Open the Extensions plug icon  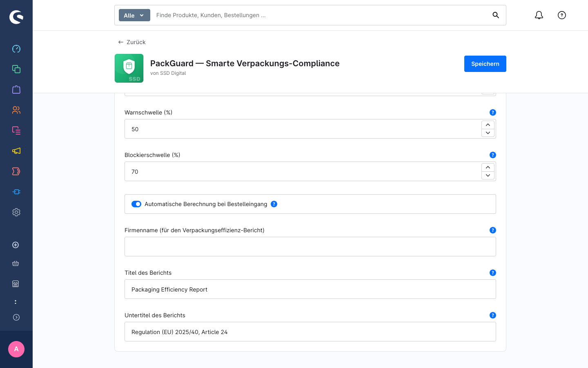[x=16, y=192]
